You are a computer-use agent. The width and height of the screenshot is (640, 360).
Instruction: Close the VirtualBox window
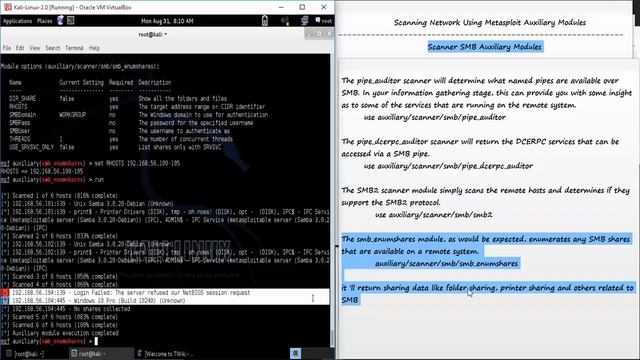click(x=324, y=7)
